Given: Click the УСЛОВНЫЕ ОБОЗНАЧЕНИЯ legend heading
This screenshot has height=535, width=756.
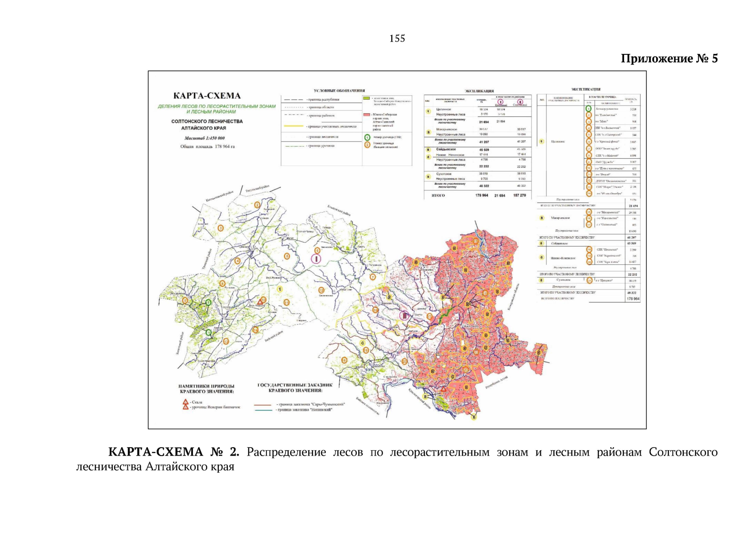Looking at the screenshot, I should click(x=339, y=91).
